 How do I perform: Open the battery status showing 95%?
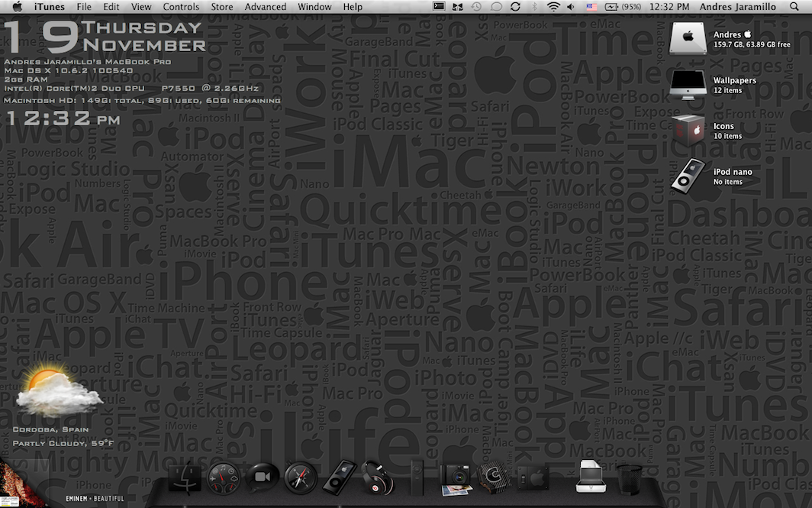[623, 7]
